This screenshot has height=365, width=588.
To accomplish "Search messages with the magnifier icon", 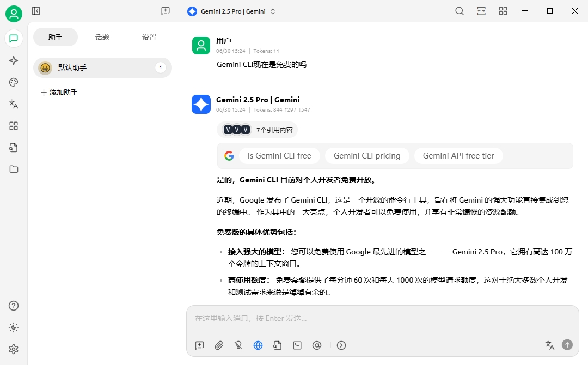I will pos(460,11).
